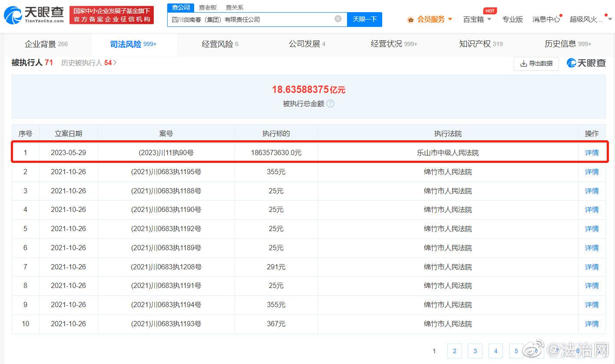
Task: Click the total 18.63588375亿元 figure
Action: (x=308, y=90)
